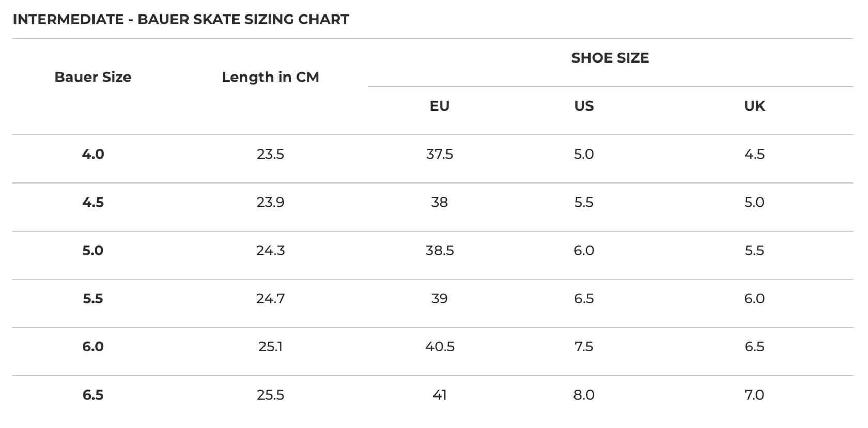
Task: Select the 'Length in CM' column header
Action: point(270,77)
